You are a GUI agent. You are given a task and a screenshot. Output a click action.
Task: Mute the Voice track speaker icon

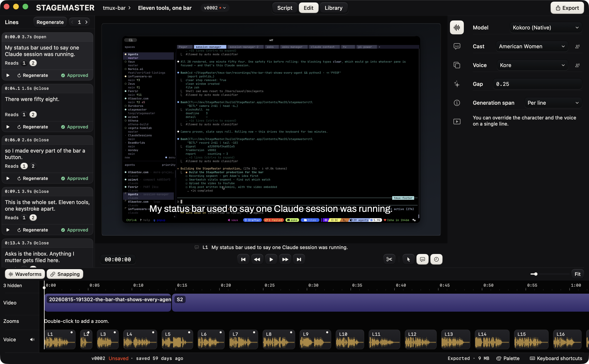click(x=32, y=339)
